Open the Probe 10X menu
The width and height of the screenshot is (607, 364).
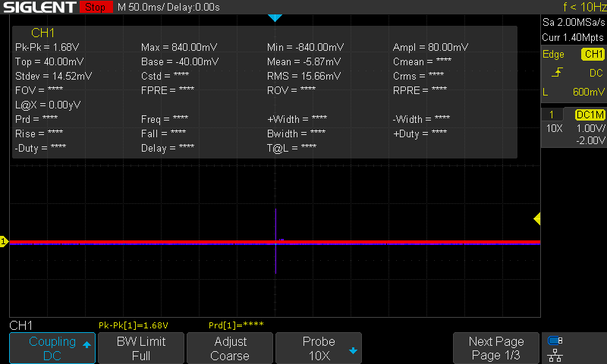(x=319, y=348)
